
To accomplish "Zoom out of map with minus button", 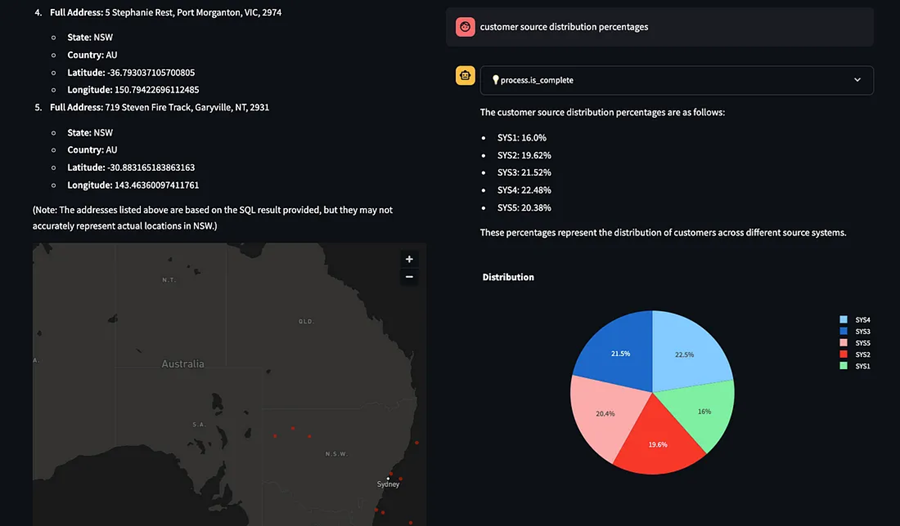I will tap(409, 277).
